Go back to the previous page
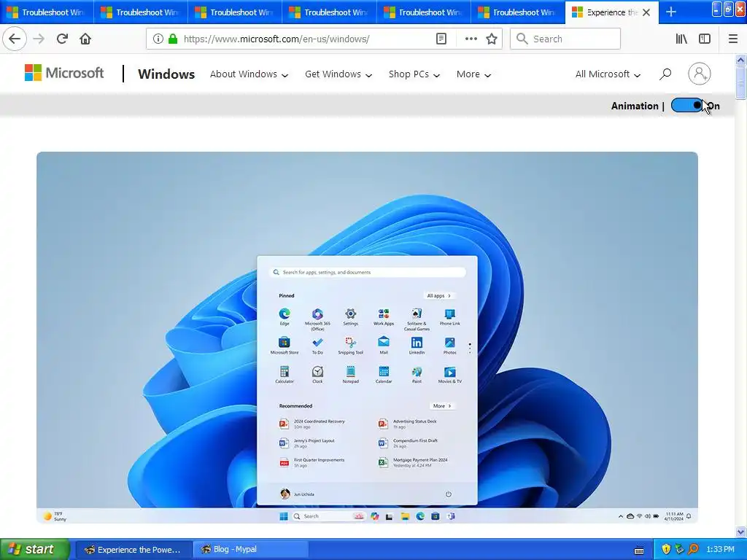 point(15,39)
